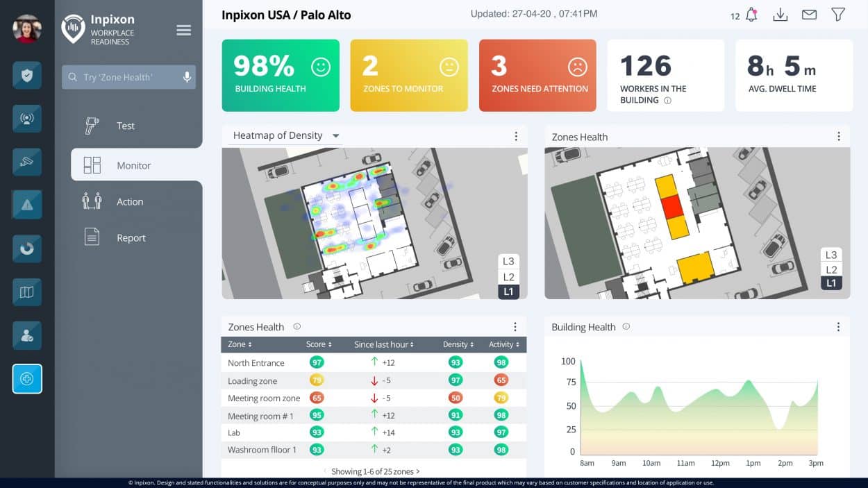The image size is (868, 488).
Task: Select the highlighted health-cross sidebar icon
Action: point(27,379)
